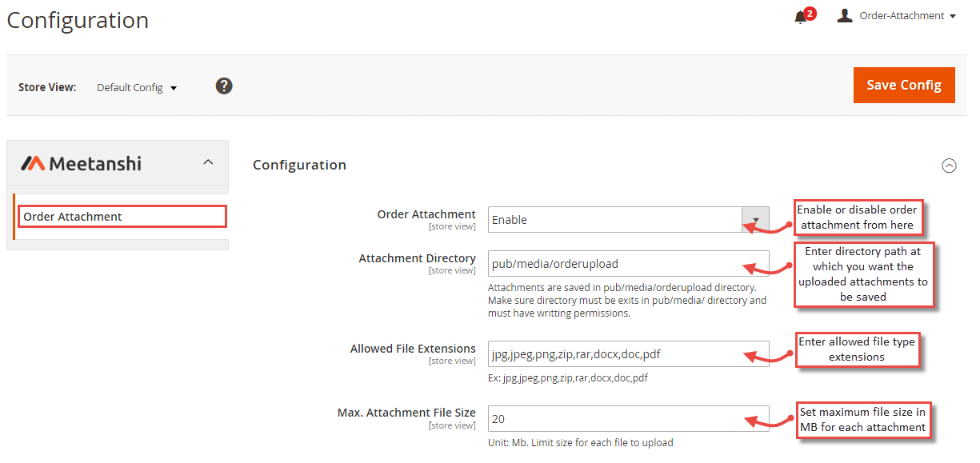Open the Order Attachment Enable dropdown
This screenshot has height=463, width=980.
(755, 219)
